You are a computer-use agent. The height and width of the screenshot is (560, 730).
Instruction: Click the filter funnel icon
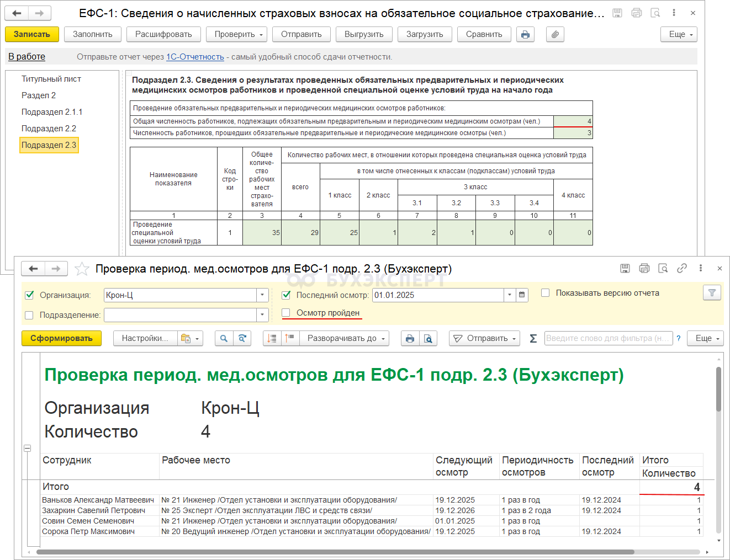pyautogui.click(x=712, y=293)
